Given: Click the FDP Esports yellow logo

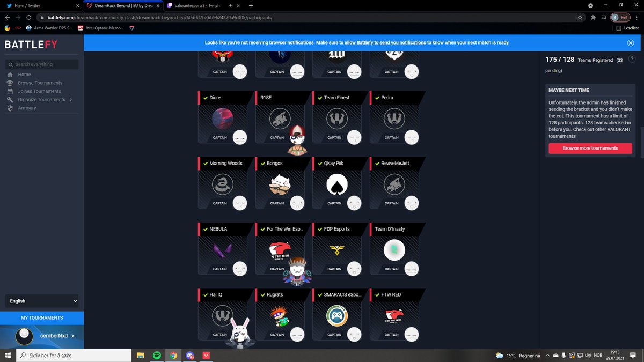Looking at the screenshot, I should click(x=337, y=250).
